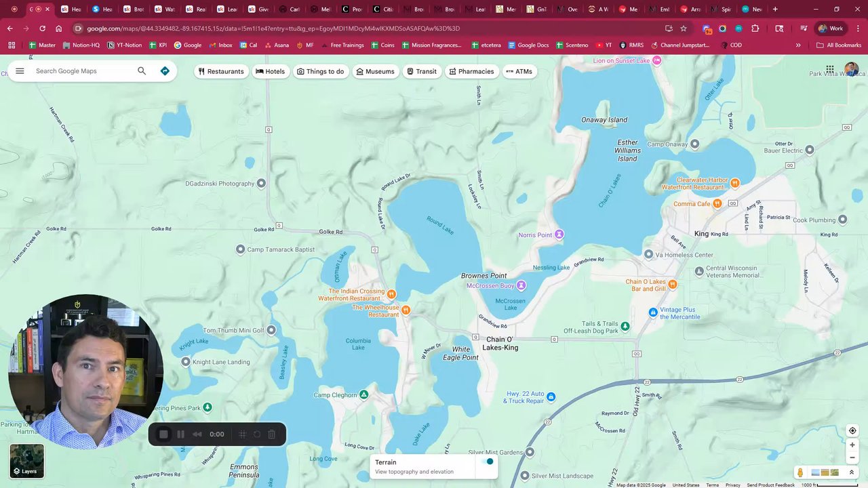Select the ATMs category chip
The width and height of the screenshot is (868, 488).
point(519,71)
